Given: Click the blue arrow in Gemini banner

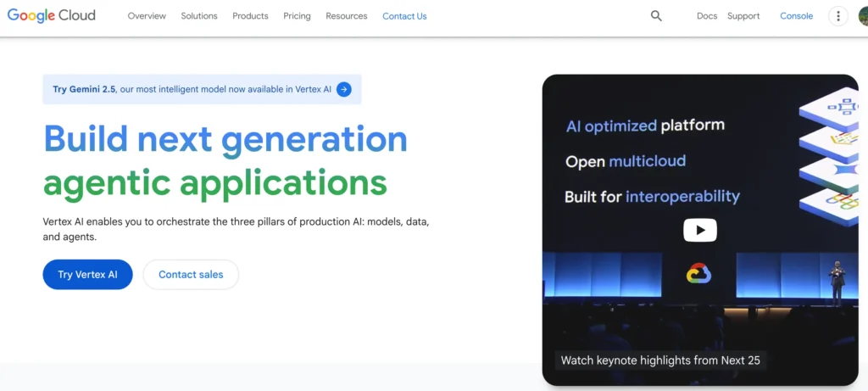Looking at the screenshot, I should point(343,89).
